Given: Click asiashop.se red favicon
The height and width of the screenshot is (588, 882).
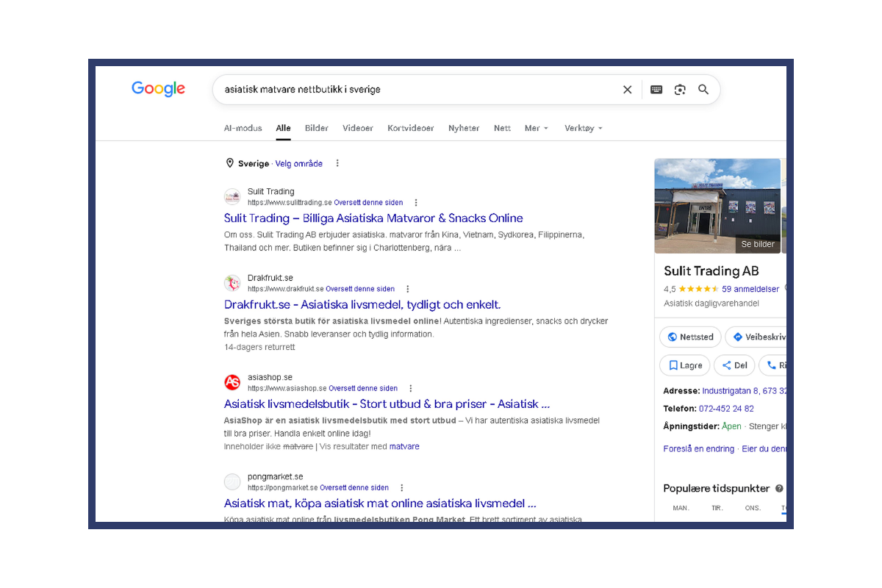Looking at the screenshot, I should [x=232, y=382].
